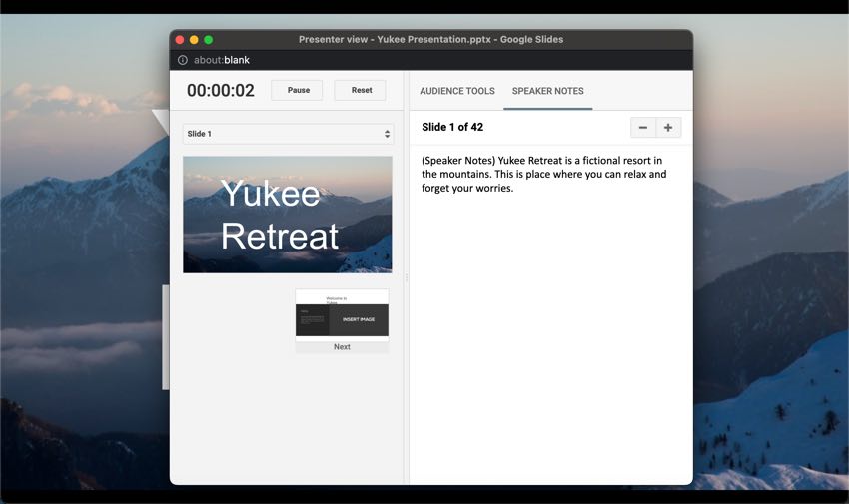Viewport: 849px width, 504px height.
Task: Open the Audience Tools tab
Action: (457, 91)
